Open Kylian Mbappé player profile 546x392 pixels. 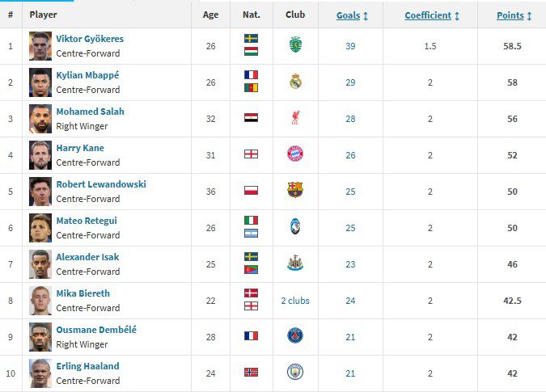87,75
